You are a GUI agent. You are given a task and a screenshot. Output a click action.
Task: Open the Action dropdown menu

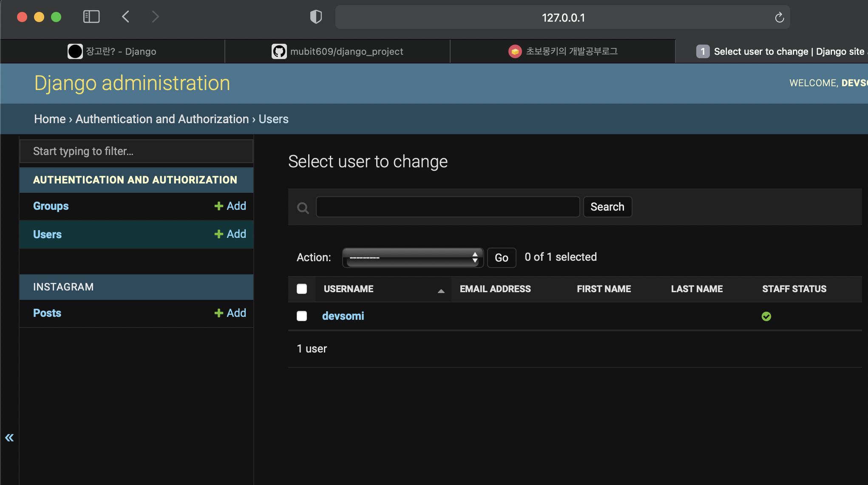(413, 257)
